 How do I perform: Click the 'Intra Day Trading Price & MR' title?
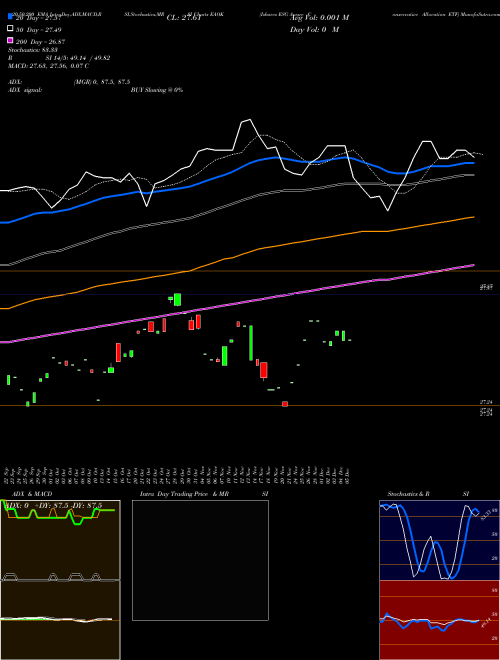point(184,494)
